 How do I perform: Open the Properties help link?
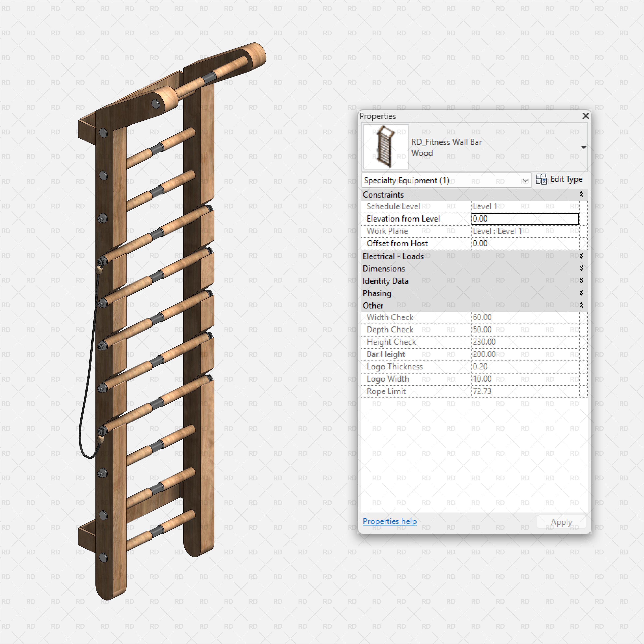point(389,521)
